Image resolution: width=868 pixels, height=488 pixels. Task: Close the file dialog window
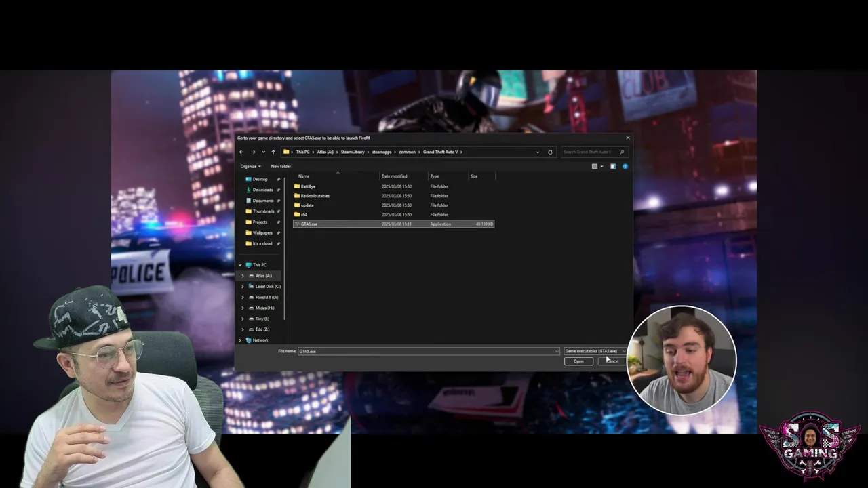pos(627,138)
